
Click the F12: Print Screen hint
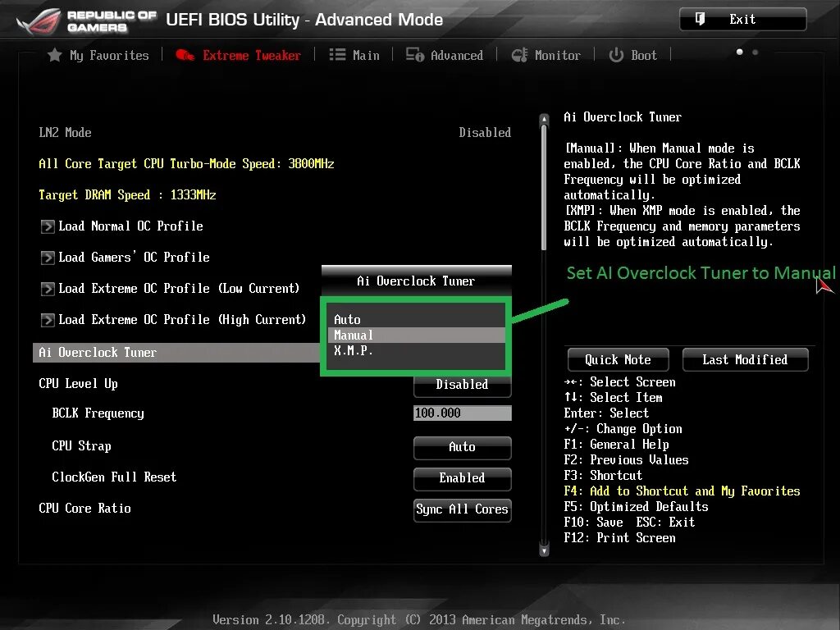(620, 537)
